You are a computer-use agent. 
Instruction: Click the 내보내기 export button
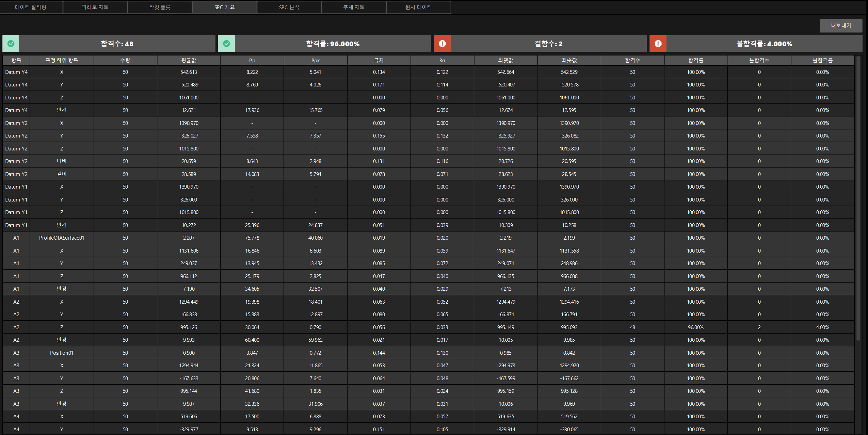tap(841, 26)
